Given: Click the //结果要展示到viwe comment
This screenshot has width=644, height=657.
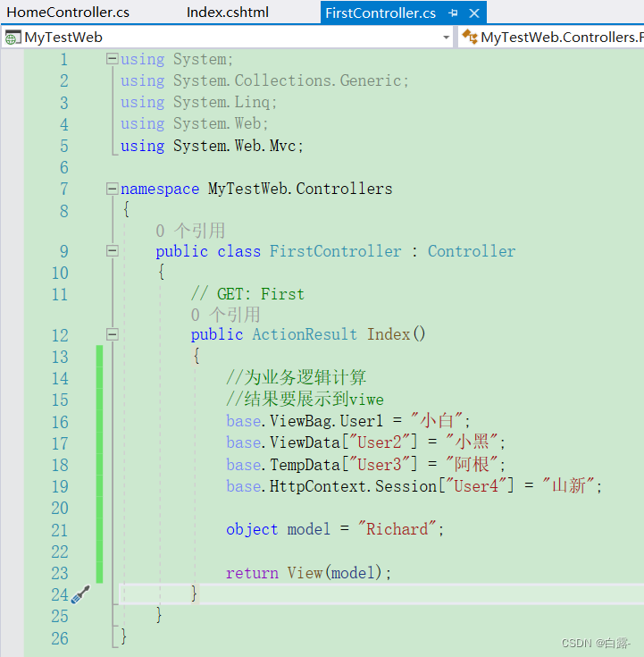Looking at the screenshot, I should coord(305,399).
